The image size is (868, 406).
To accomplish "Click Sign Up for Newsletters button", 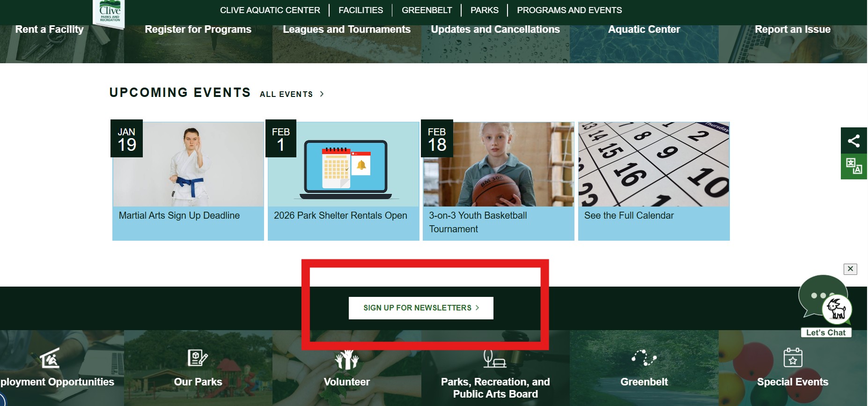I will (x=421, y=308).
